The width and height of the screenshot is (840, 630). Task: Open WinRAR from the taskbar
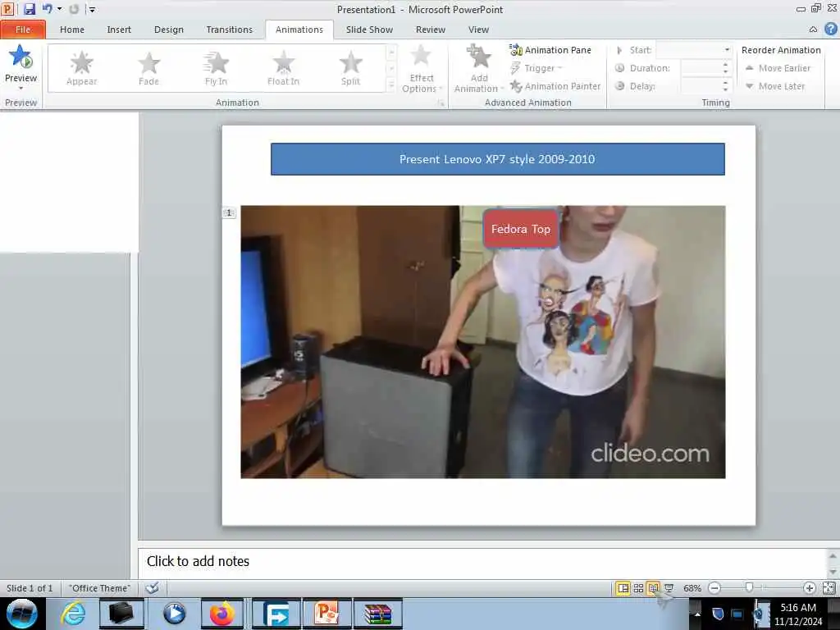378,614
